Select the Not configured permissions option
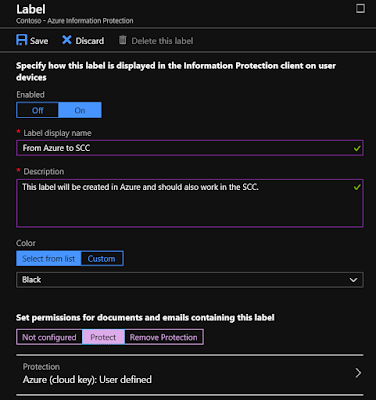376x400 pixels. (x=49, y=337)
